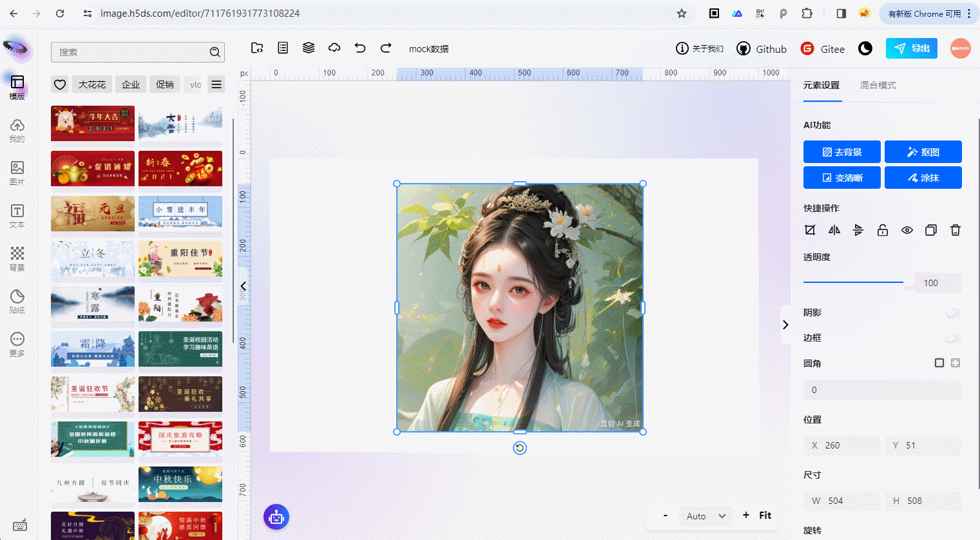980x540 pixels.
Task: Toggle the lock icon for the element
Action: tap(883, 230)
